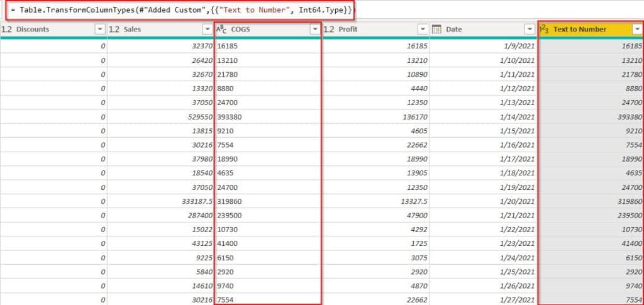
Task: Click Profit cell 10890
Action: click(x=376, y=75)
